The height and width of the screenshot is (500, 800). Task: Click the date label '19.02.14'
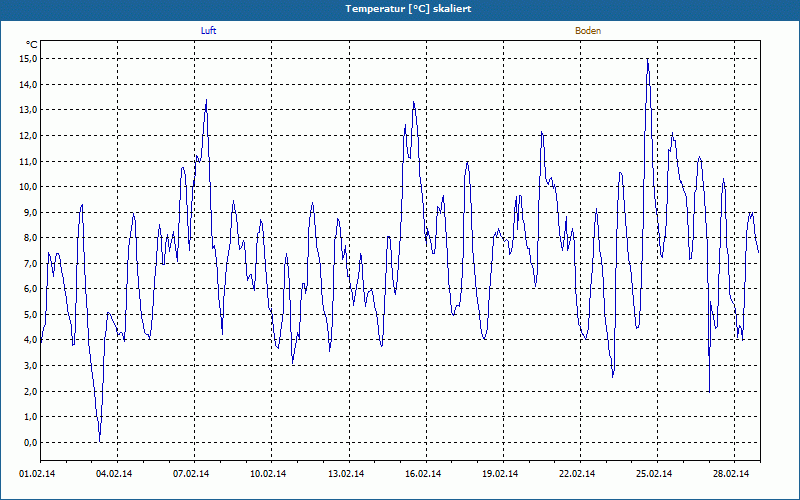click(500, 474)
